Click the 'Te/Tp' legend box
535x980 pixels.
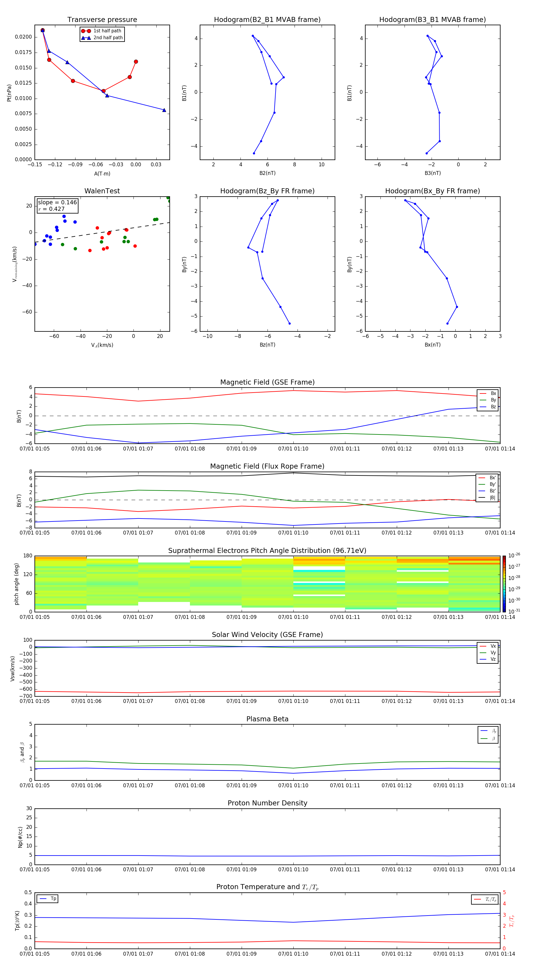[x=485, y=899]
